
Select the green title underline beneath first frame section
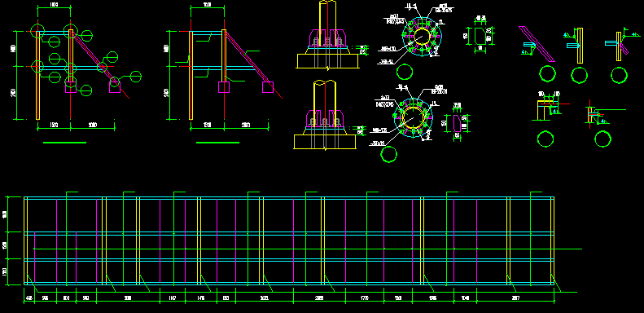pyautogui.click(x=64, y=143)
